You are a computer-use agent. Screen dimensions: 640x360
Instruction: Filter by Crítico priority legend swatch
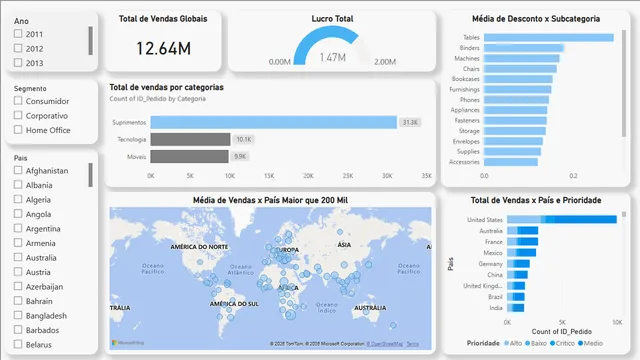pos(553,343)
